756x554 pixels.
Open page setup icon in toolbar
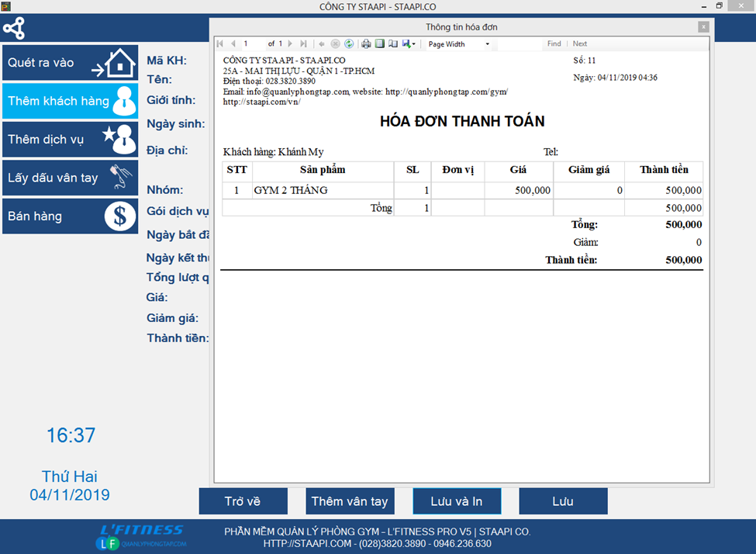click(x=392, y=44)
